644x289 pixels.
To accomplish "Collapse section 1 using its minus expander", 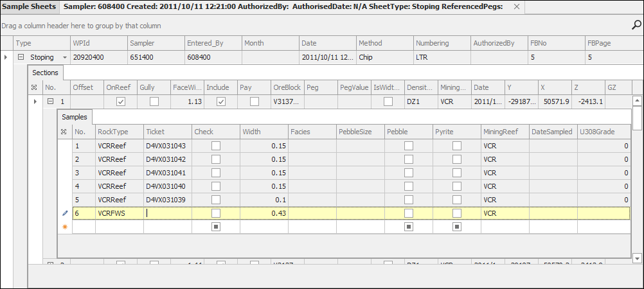I will pyautogui.click(x=49, y=101).
